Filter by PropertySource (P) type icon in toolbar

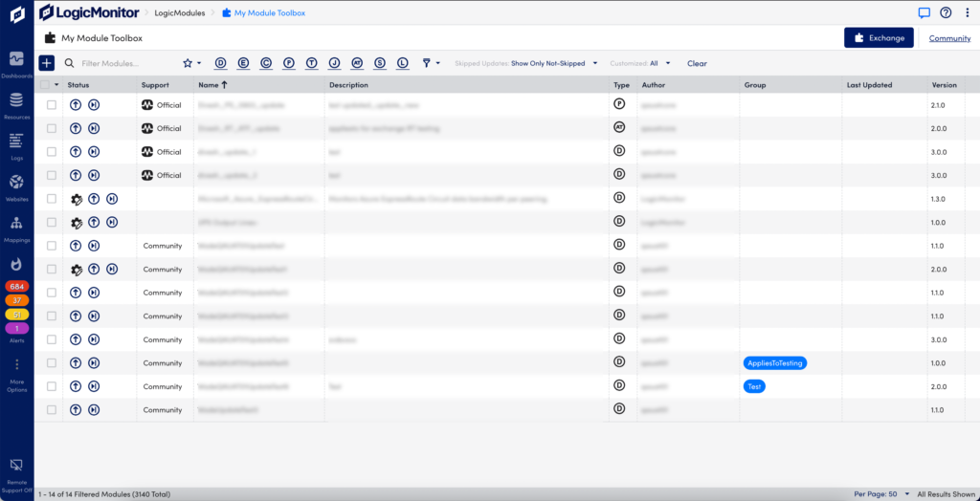pos(288,63)
